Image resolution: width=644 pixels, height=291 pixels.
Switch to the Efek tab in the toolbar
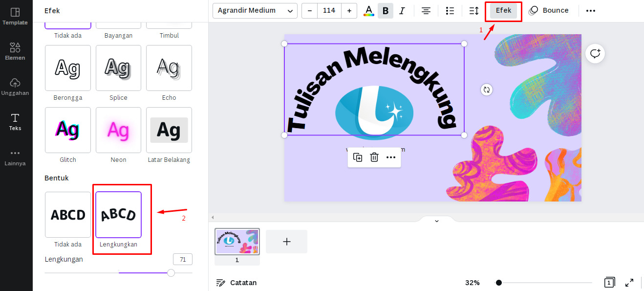[503, 10]
